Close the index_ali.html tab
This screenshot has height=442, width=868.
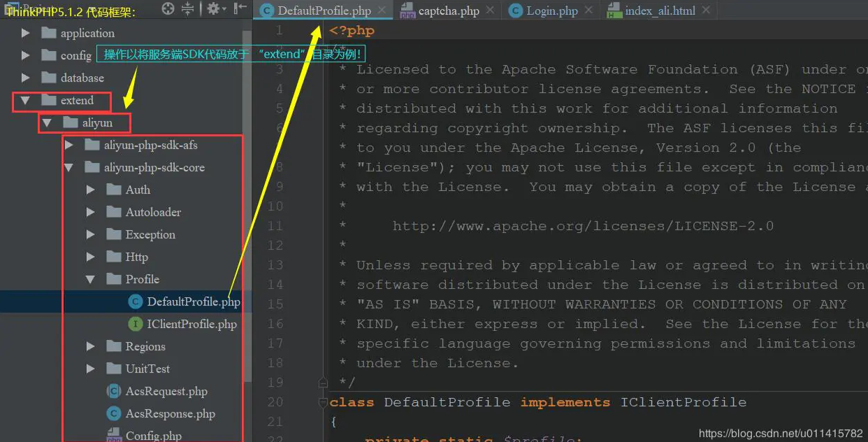tap(706, 10)
